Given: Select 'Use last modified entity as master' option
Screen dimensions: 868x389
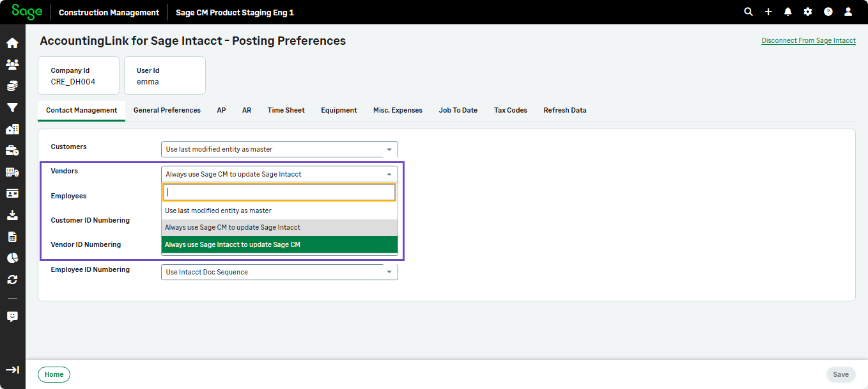Looking at the screenshot, I should click(x=279, y=210).
